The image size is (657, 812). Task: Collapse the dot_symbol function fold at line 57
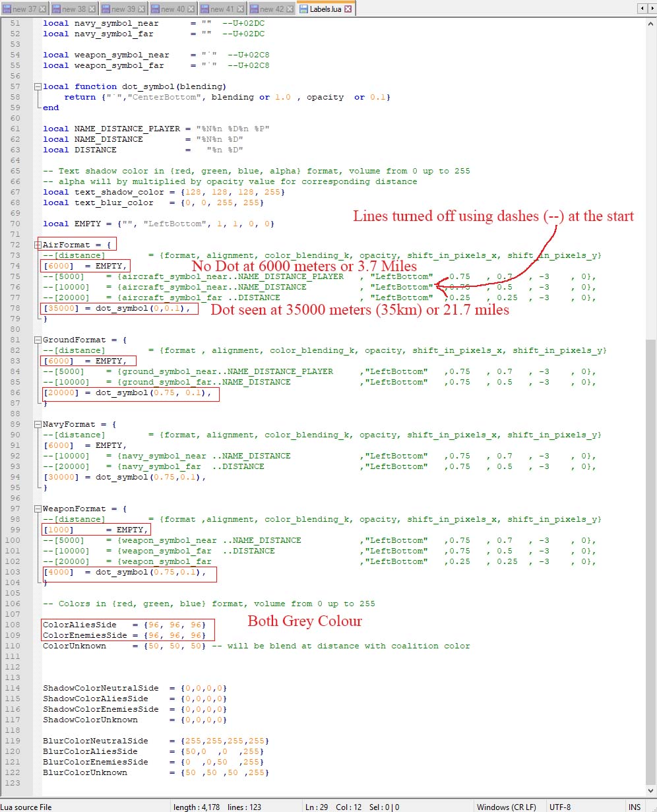pos(38,86)
